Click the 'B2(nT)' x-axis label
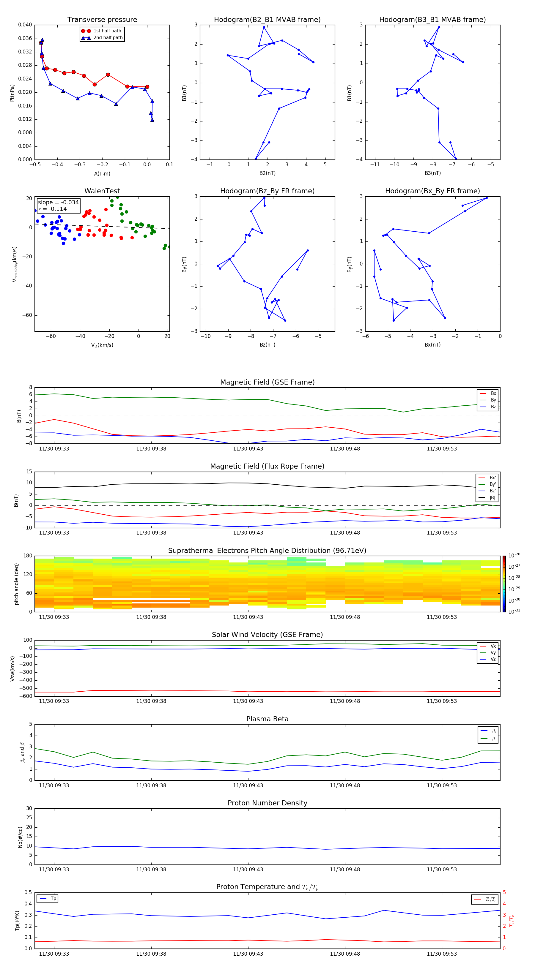The image size is (535, 980). click(267, 173)
